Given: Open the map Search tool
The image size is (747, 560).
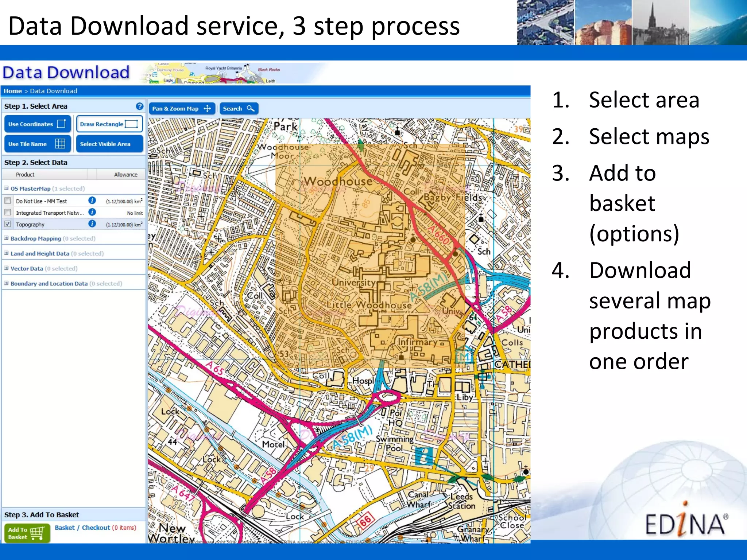Looking at the screenshot, I should 239,109.
